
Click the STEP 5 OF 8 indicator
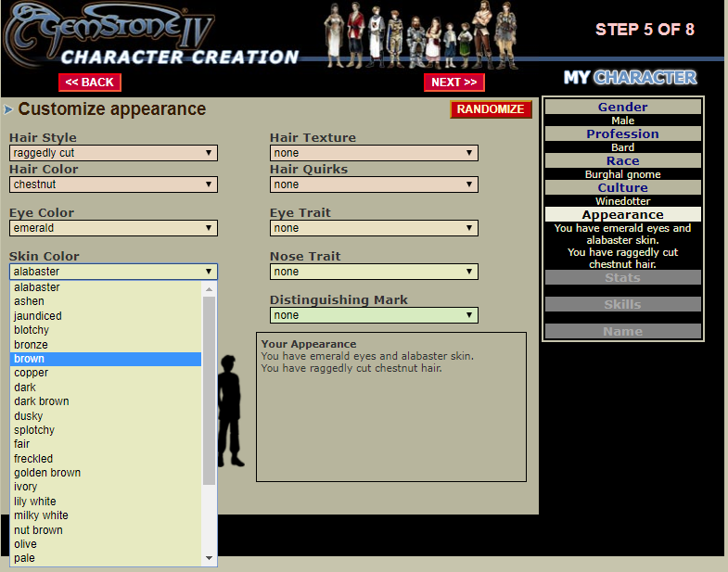click(x=645, y=30)
